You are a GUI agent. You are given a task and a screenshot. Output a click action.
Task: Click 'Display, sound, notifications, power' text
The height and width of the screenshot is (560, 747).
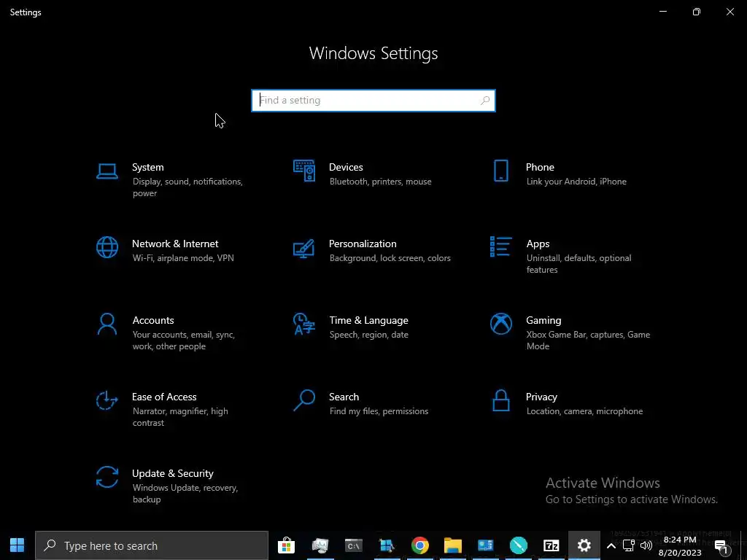point(187,187)
